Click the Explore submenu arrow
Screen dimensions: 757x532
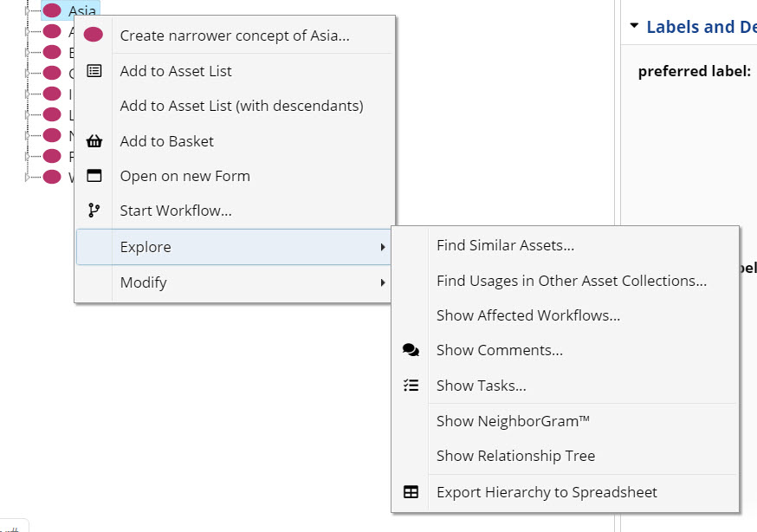click(x=383, y=247)
